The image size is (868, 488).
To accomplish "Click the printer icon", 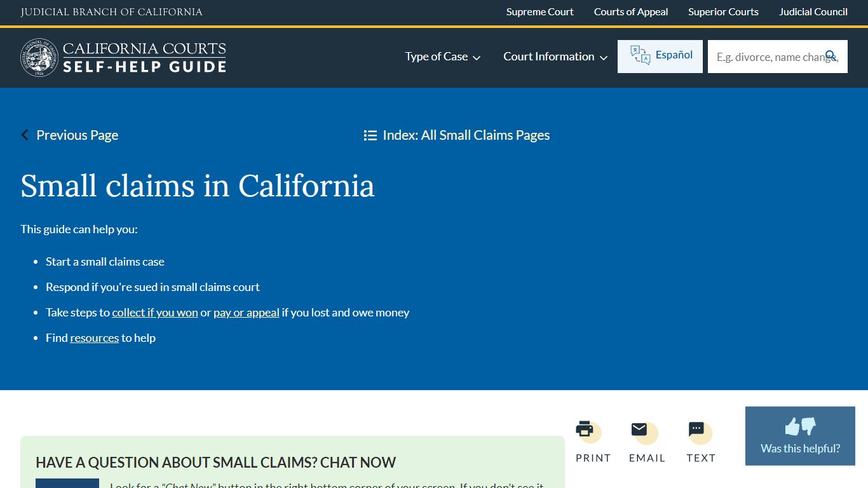I will (x=585, y=430).
